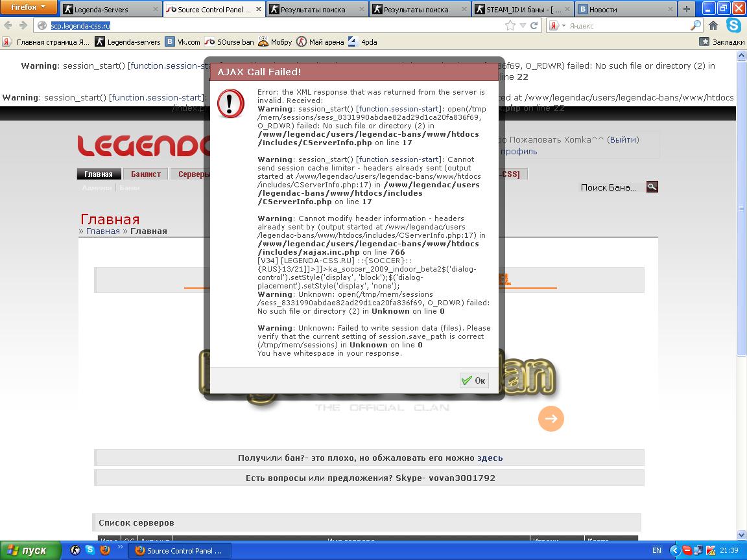Open Май арена bookmark
This screenshot has width=747, height=560.
[320, 42]
